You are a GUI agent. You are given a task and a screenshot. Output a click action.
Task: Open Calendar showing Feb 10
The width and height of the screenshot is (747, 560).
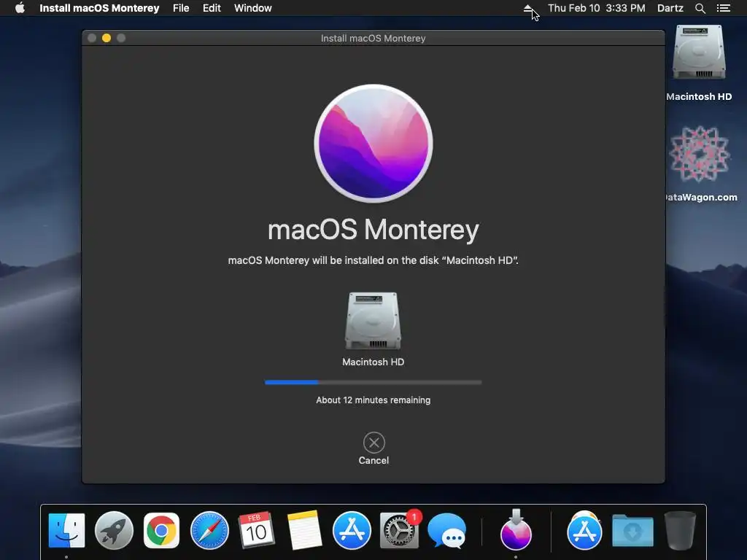[x=256, y=529]
